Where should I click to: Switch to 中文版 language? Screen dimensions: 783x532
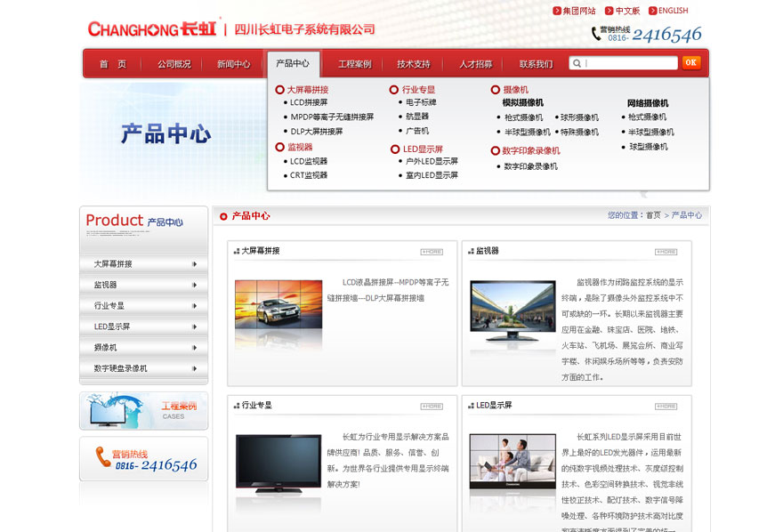[x=627, y=11]
